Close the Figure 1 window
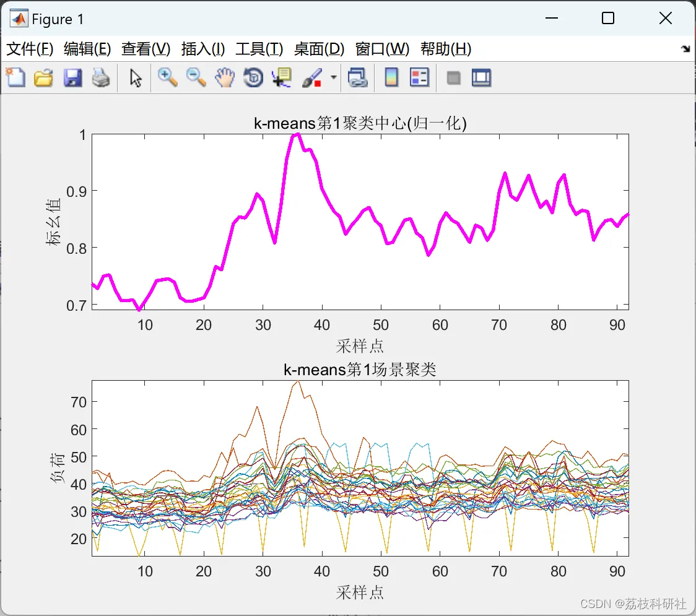The width and height of the screenshot is (696, 616). tap(666, 18)
